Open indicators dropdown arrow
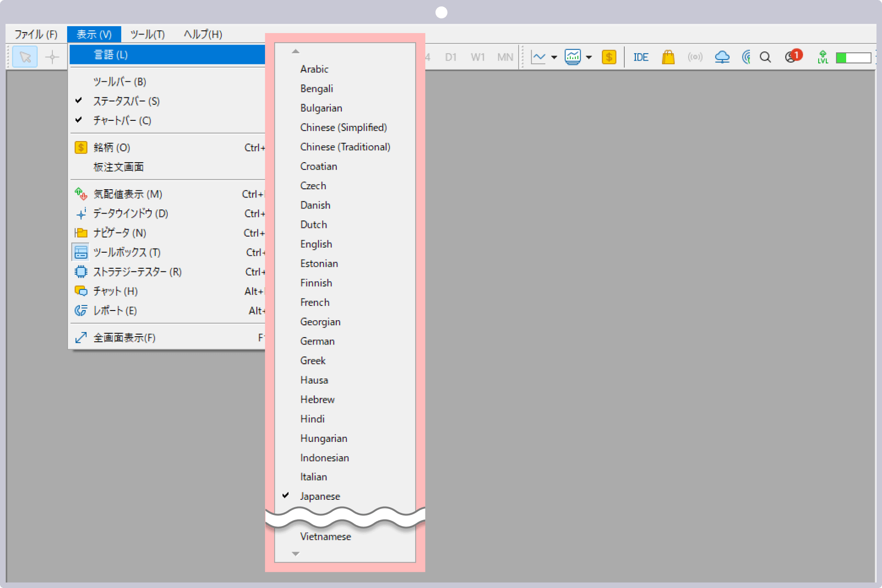This screenshot has width=882, height=588. (589, 57)
